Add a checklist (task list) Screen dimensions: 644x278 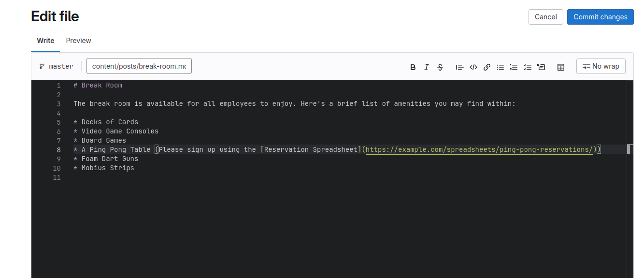coord(528,67)
